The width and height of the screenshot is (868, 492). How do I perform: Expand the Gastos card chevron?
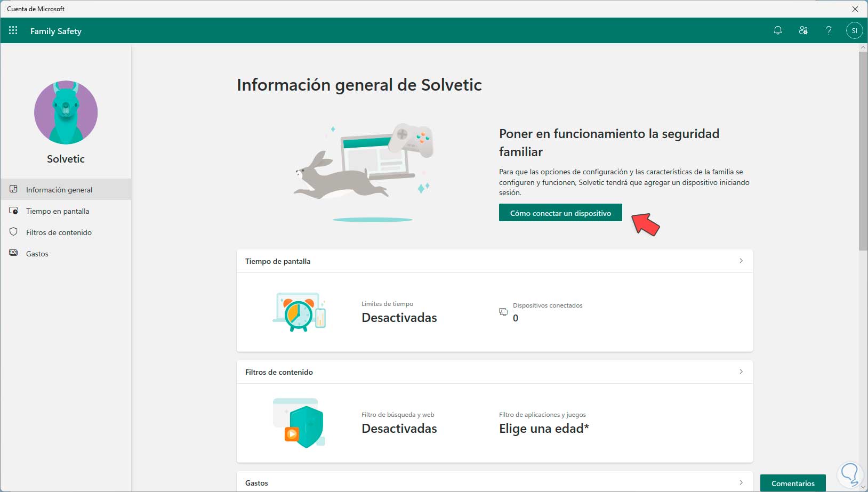coord(741,482)
